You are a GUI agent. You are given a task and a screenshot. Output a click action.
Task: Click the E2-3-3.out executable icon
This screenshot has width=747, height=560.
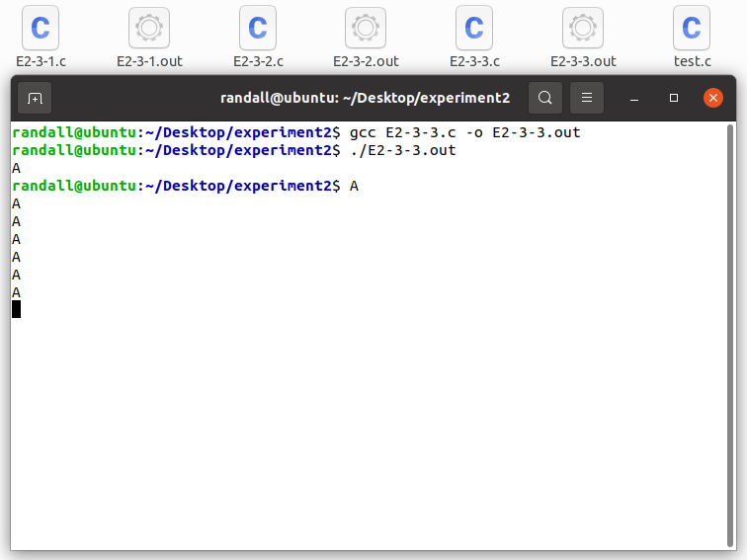583,29
